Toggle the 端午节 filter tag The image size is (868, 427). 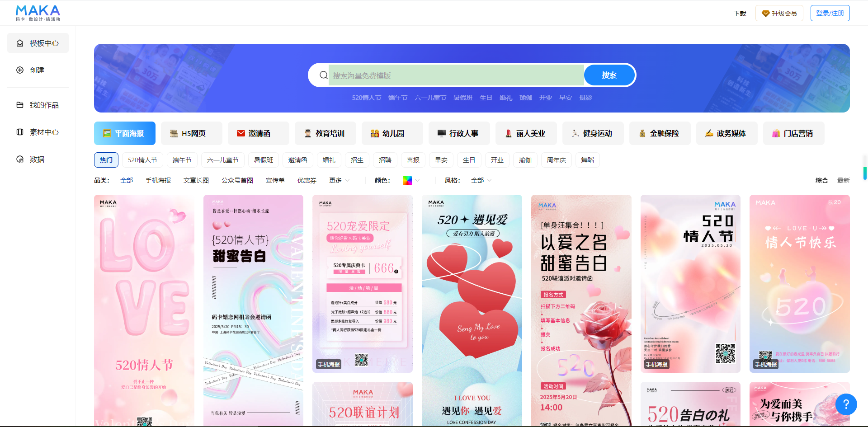182,160
